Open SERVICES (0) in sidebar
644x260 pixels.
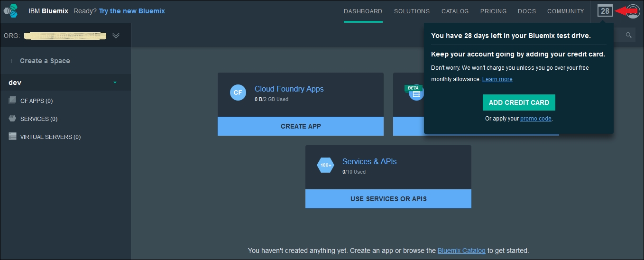[39, 119]
